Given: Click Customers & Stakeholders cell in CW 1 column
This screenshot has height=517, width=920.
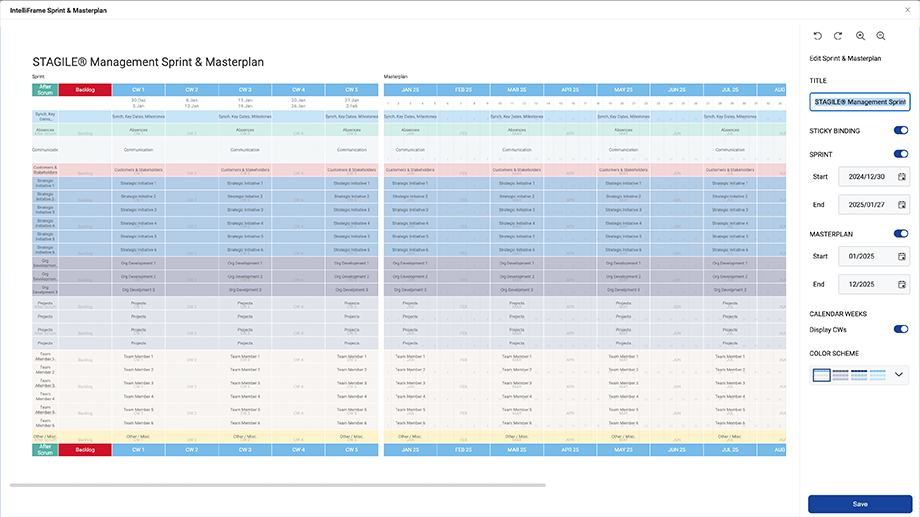Looking at the screenshot, I should (138, 170).
